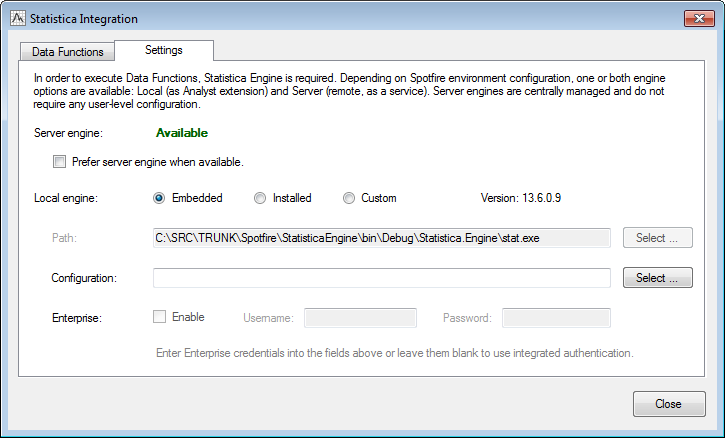Switch to the Data Functions tab

point(67,51)
